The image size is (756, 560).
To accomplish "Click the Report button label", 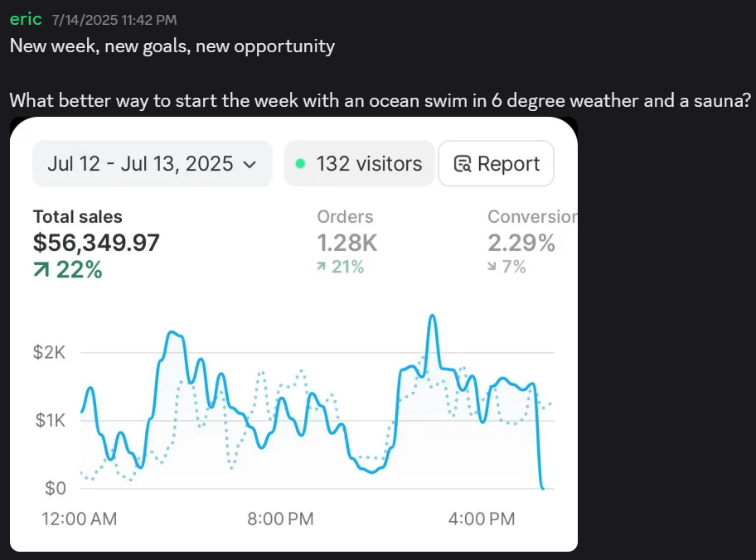I will click(508, 164).
